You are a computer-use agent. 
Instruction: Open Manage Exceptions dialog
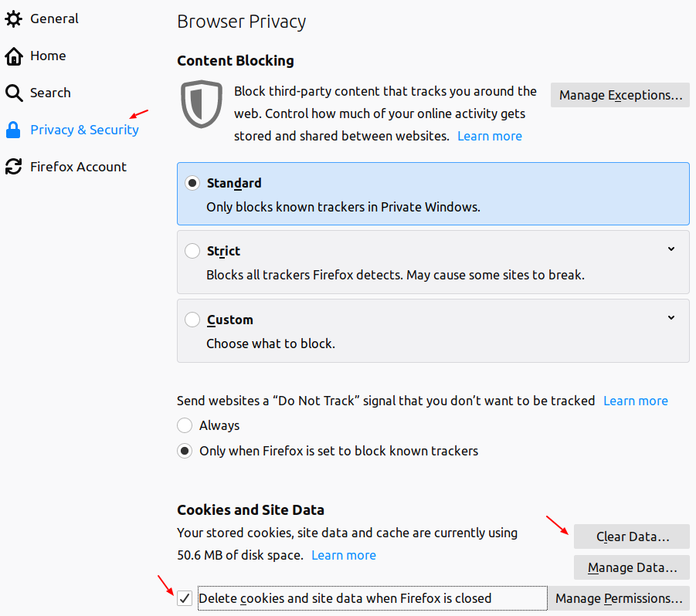tap(620, 95)
